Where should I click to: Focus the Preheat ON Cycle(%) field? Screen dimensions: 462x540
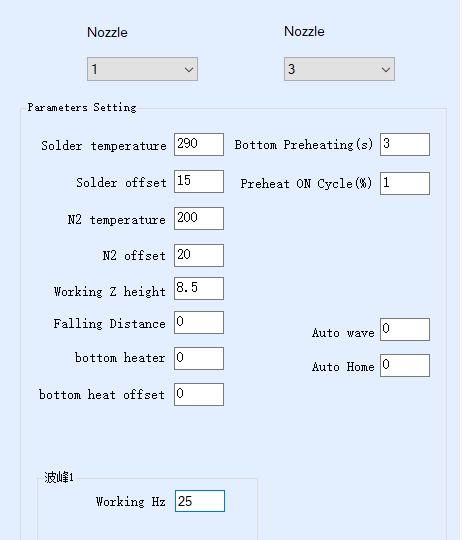405,184
